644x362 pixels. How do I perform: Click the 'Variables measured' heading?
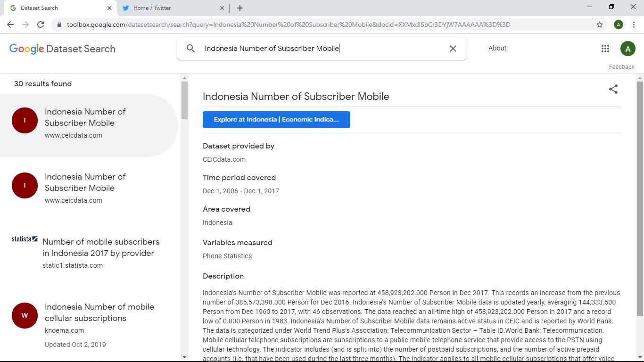tap(238, 243)
